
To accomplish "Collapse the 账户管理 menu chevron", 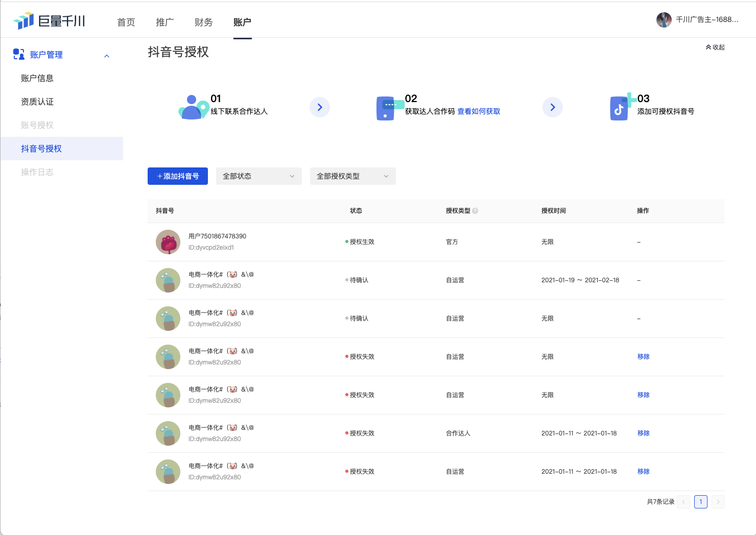I will [107, 56].
